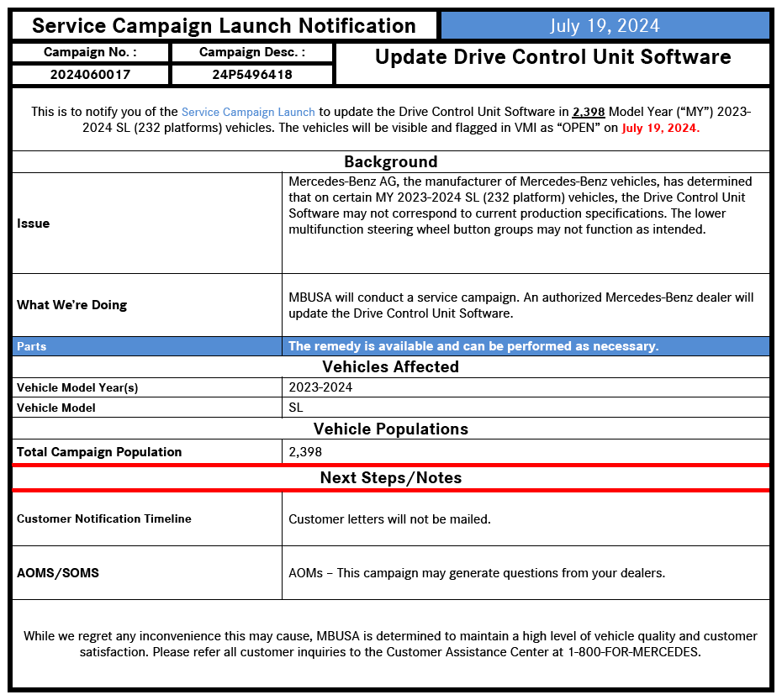Select the underlined 2,398 vehicle count
Image resolution: width=782 pixels, height=700 pixels.
pyautogui.click(x=589, y=112)
